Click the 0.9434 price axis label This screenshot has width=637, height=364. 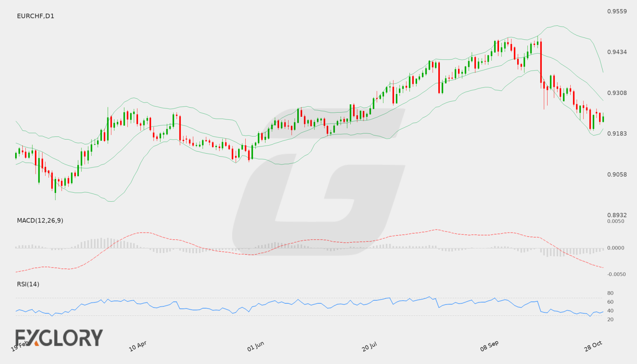(617, 52)
